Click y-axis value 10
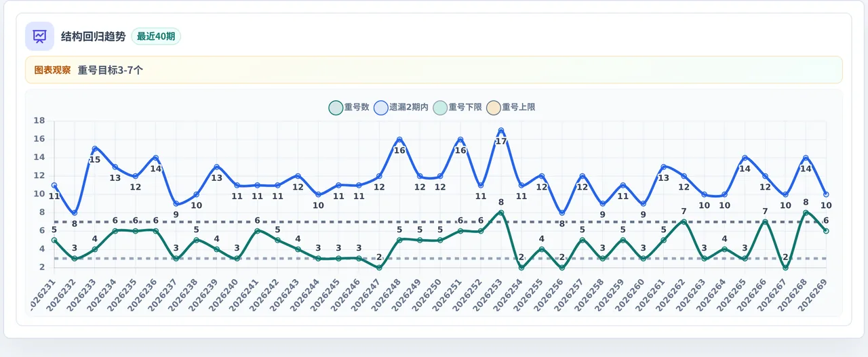The image size is (868, 357). [39, 194]
